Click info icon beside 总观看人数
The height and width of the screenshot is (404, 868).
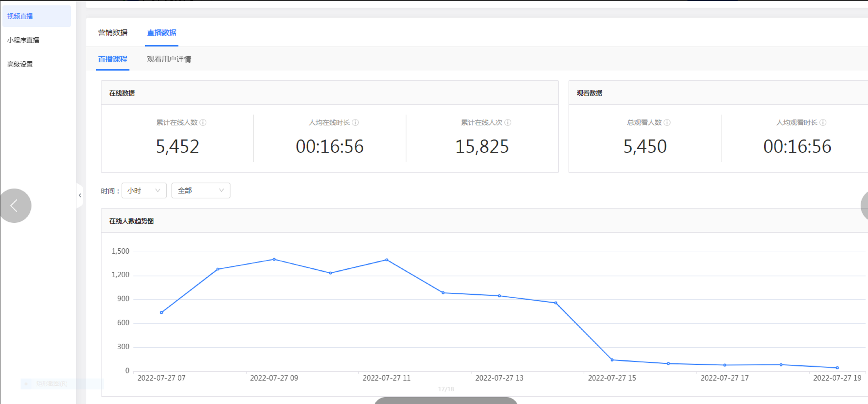coord(667,123)
